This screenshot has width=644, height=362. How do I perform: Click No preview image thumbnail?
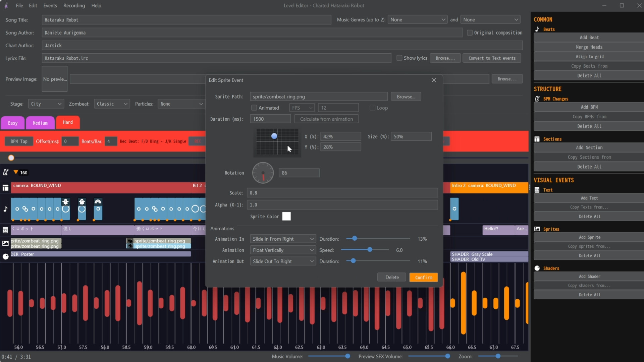click(x=55, y=79)
